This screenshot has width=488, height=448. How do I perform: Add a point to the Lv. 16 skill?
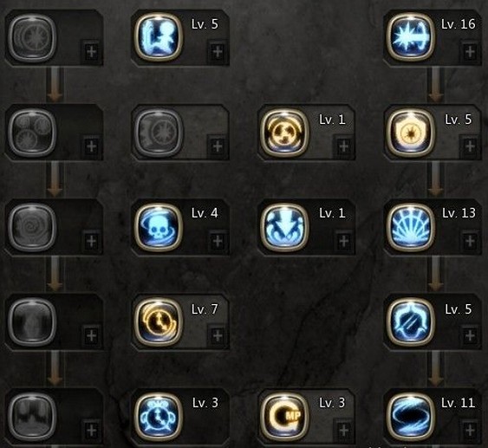pyautogui.click(x=471, y=51)
